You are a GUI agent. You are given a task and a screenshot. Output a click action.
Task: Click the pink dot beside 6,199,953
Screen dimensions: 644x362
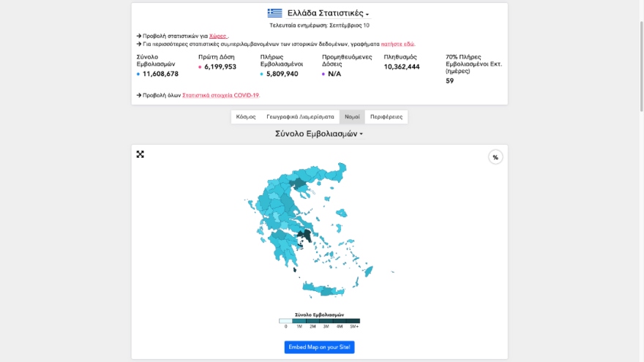click(200, 67)
